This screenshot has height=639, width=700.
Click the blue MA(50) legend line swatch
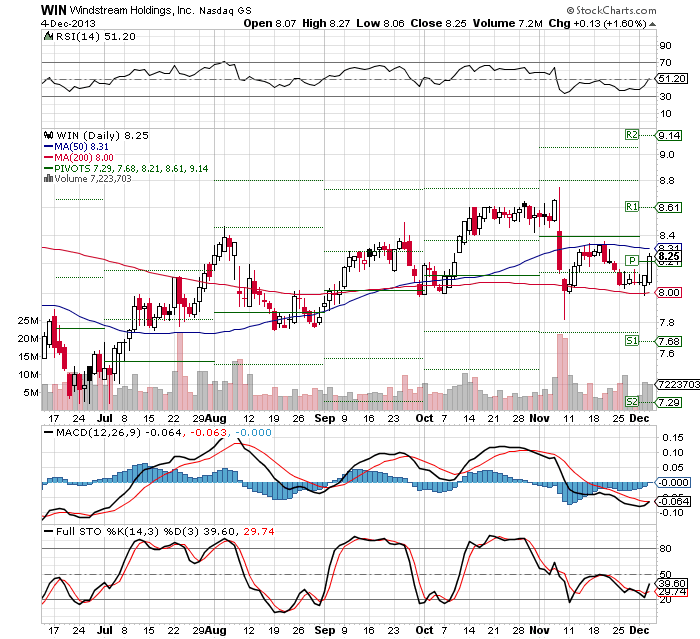pyautogui.click(x=48, y=146)
